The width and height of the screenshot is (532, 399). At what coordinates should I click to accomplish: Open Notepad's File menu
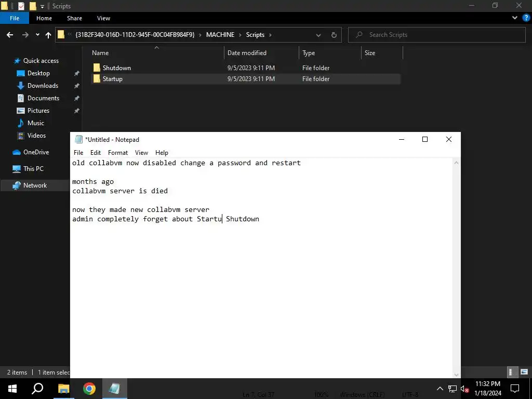pos(78,153)
